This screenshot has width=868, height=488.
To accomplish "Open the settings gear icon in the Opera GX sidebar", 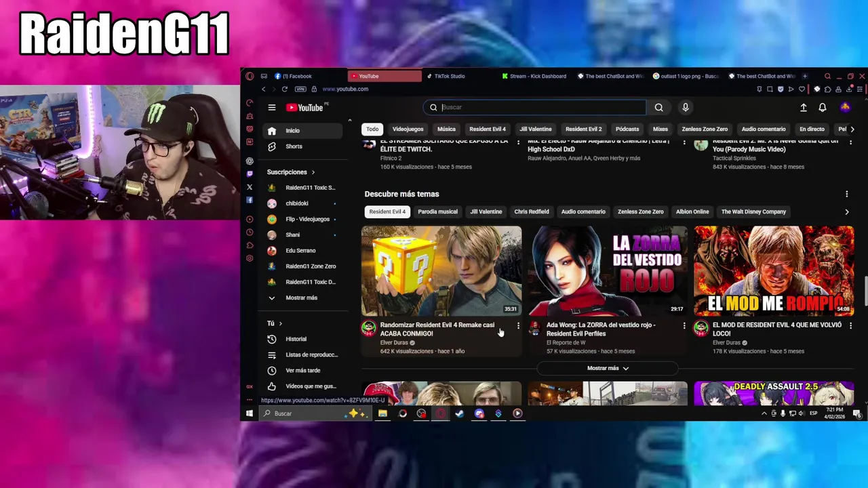I will click(250, 258).
